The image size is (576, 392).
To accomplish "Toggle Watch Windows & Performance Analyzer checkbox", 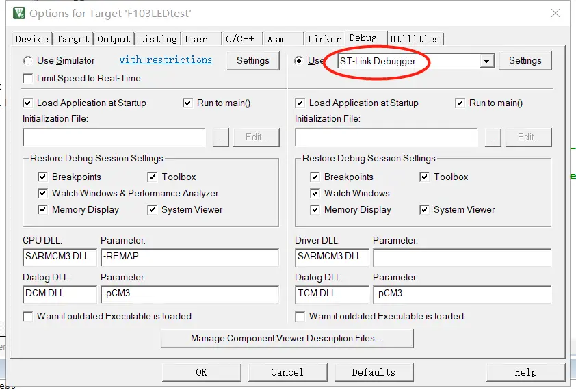I will 42,193.
